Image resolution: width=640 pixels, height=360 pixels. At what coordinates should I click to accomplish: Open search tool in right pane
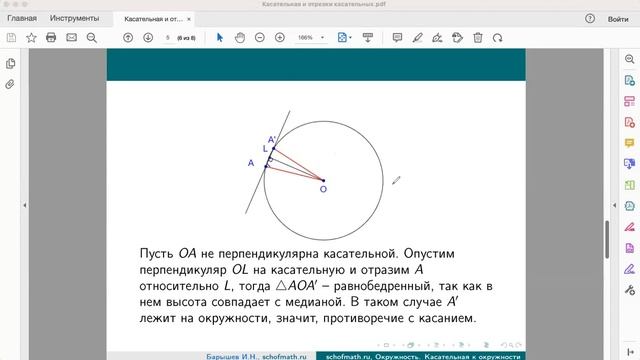(629, 59)
